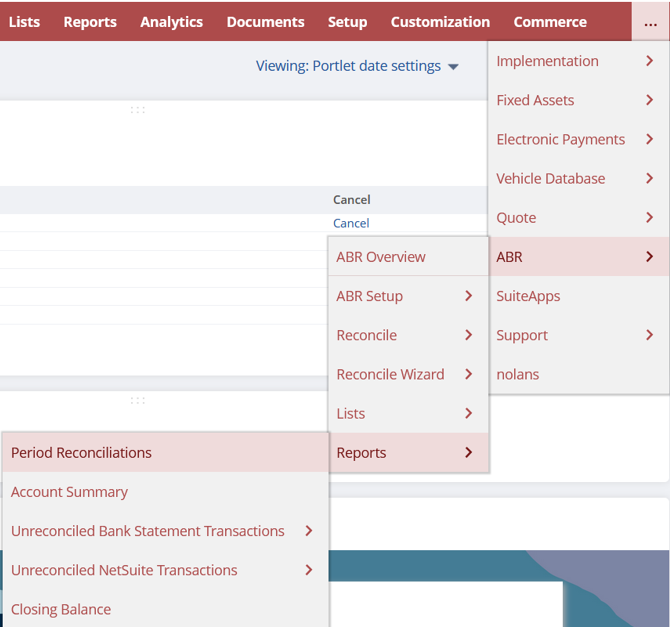Click the three-dot overflow menu icon

pos(650,22)
